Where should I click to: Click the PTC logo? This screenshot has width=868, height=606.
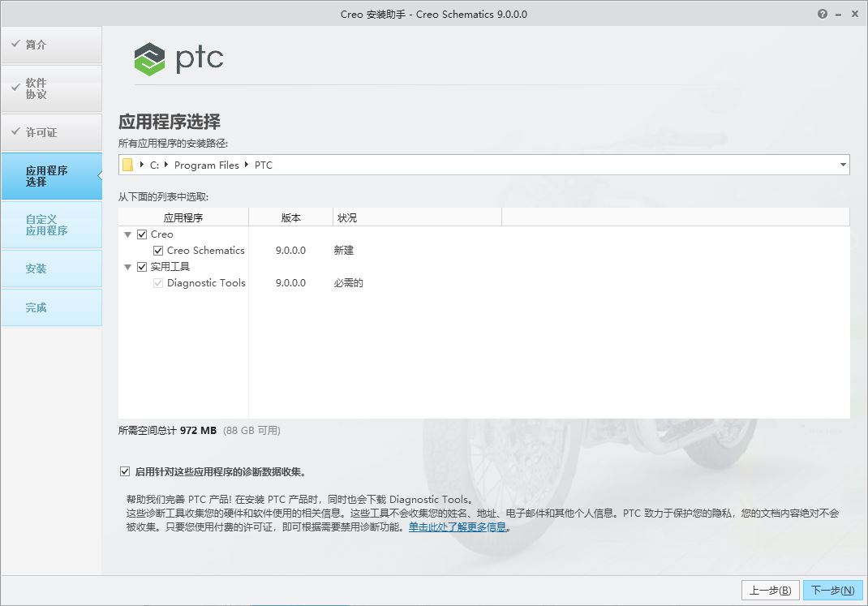point(178,58)
